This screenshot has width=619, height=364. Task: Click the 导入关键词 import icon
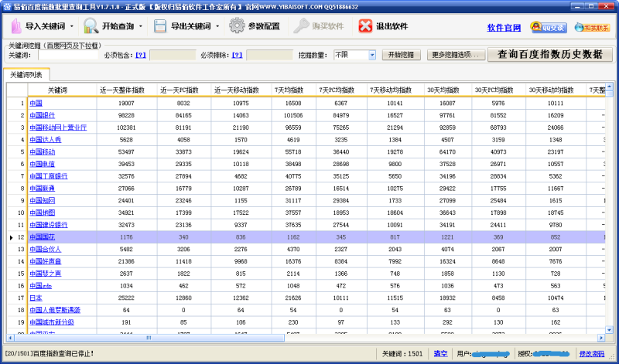coord(16,26)
